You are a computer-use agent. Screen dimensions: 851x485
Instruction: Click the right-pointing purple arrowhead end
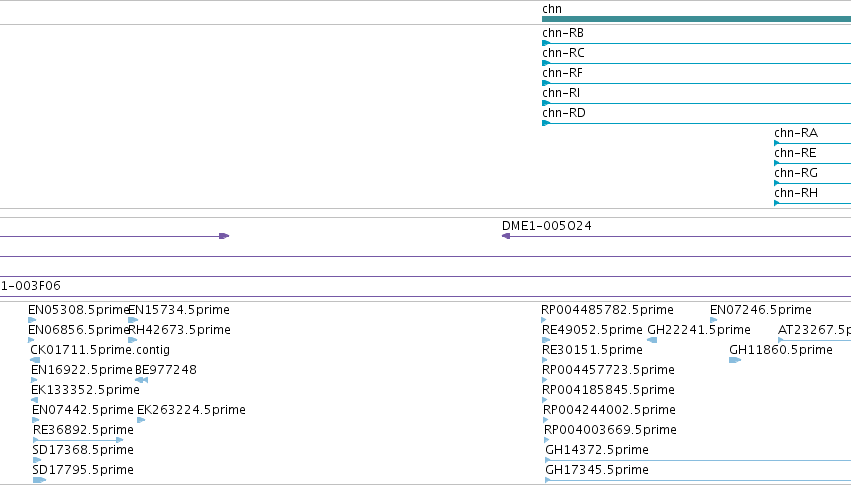click(224, 236)
